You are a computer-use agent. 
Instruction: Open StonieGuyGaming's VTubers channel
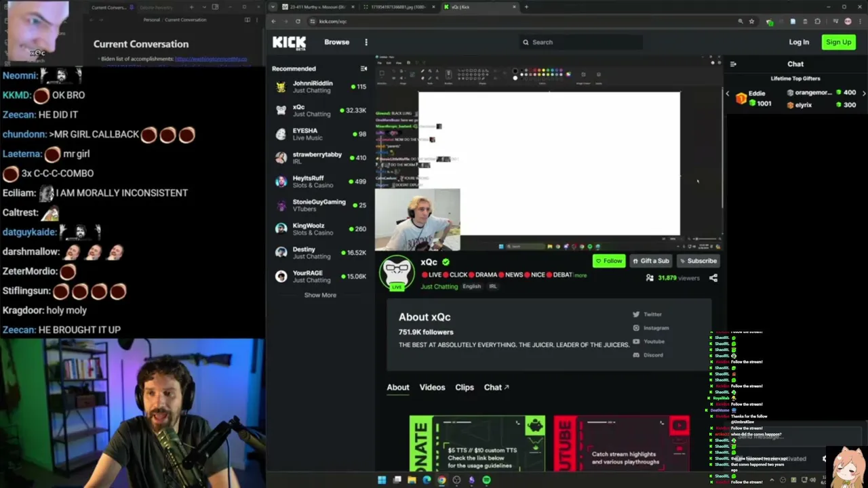320,205
